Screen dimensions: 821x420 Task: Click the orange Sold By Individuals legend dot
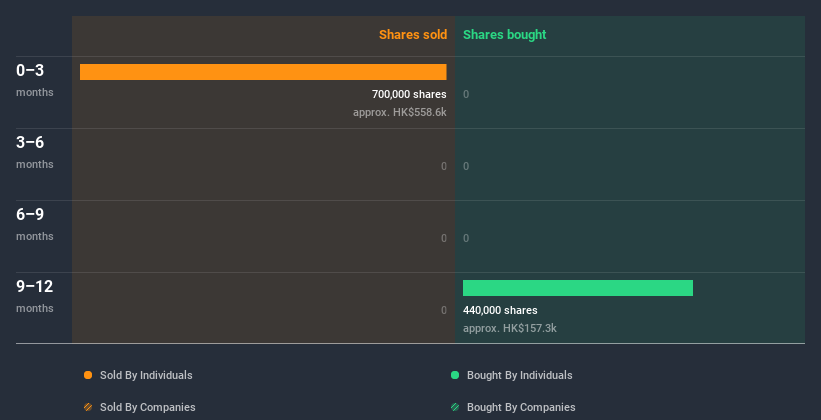coord(88,375)
